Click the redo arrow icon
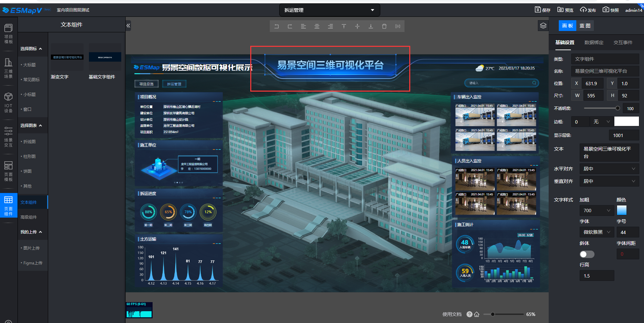 290,26
